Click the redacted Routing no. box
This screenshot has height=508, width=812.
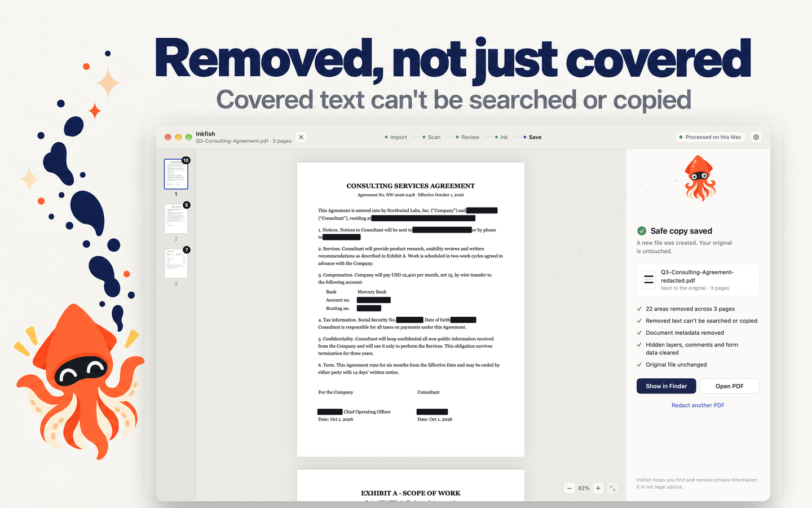369,308
